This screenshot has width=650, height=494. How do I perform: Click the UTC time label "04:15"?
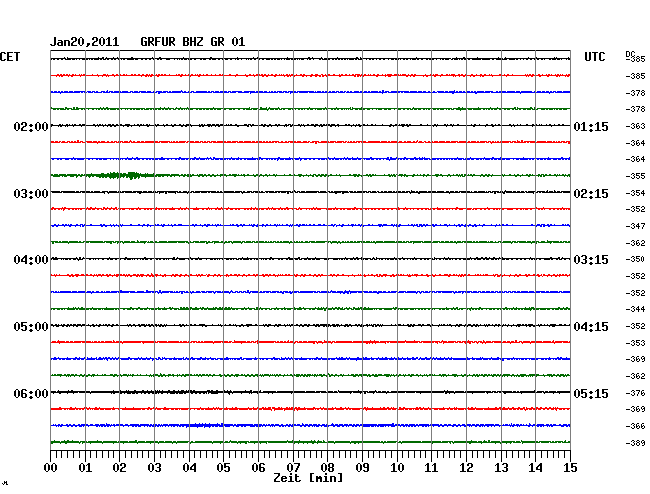point(591,327)
